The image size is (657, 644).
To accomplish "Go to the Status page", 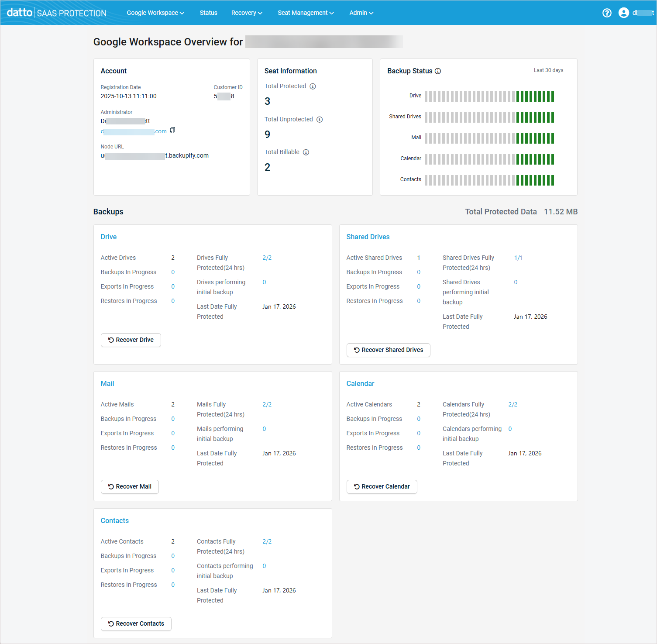I will 208,13.
